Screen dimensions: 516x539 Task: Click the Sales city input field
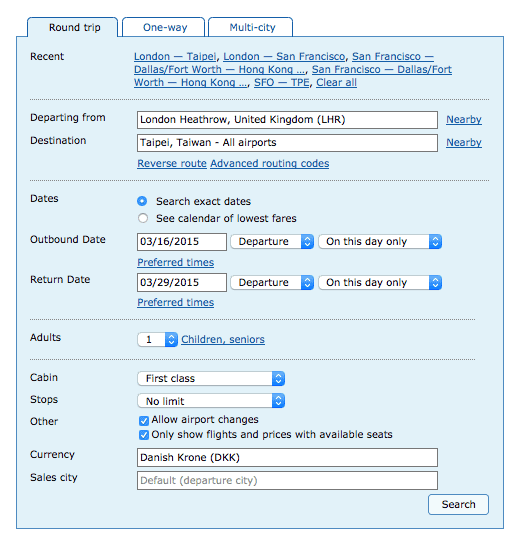287,481
